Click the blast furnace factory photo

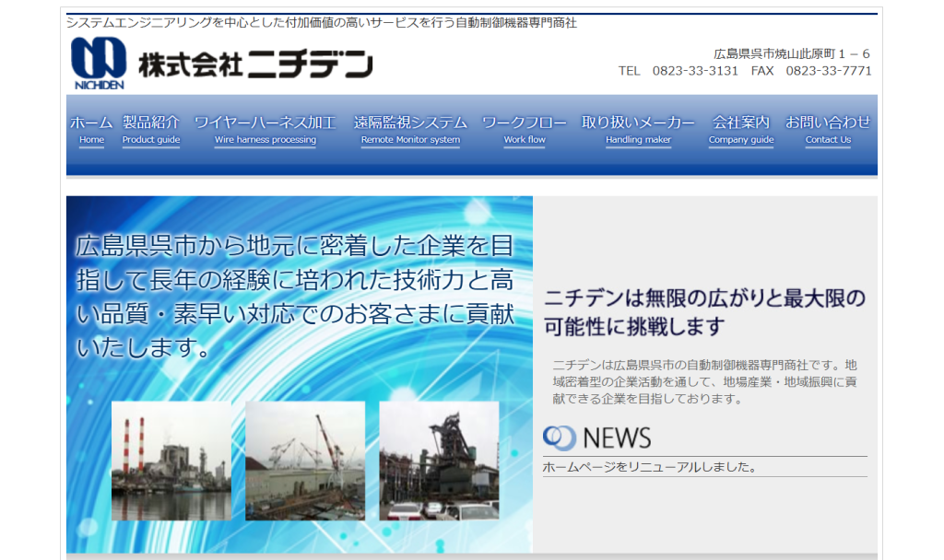coord(439,461)
